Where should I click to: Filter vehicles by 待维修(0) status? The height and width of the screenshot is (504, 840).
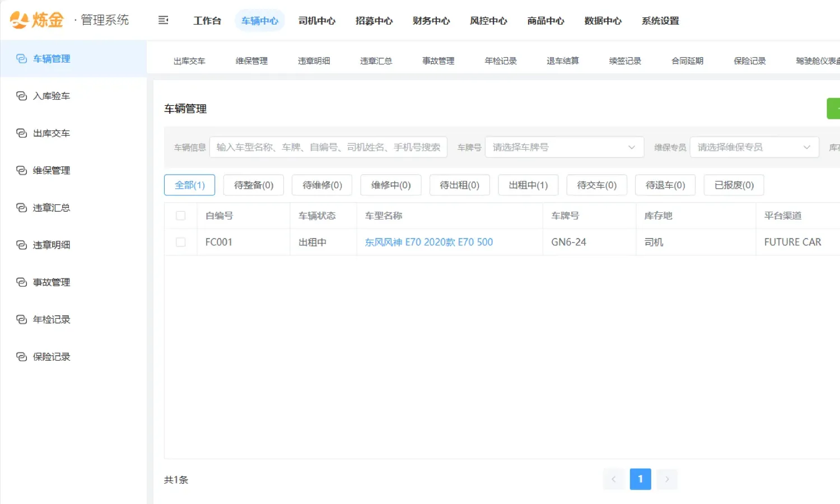coord(322,185)
